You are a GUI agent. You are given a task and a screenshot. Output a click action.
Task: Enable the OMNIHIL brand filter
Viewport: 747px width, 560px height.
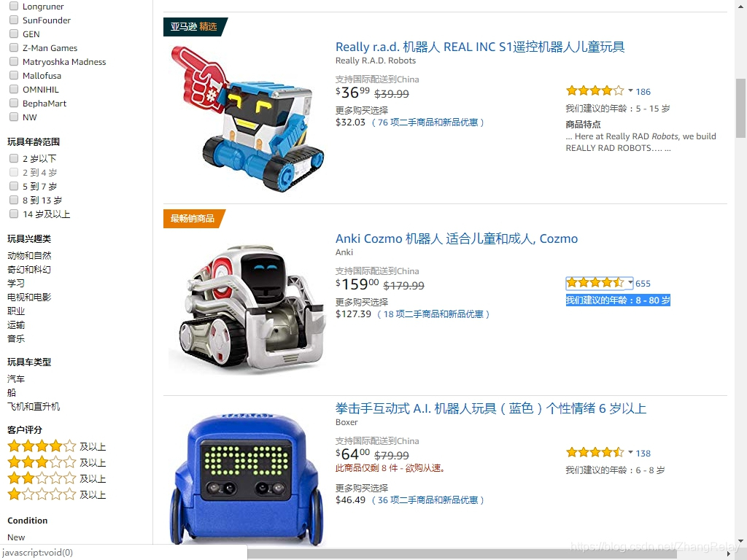[x=15, y=89]
